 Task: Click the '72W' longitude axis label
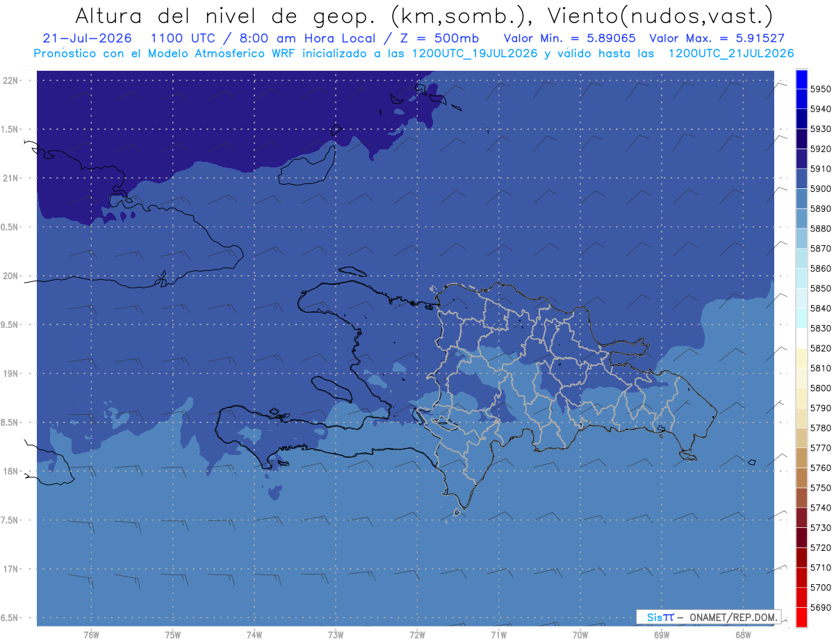pos(417,634)
